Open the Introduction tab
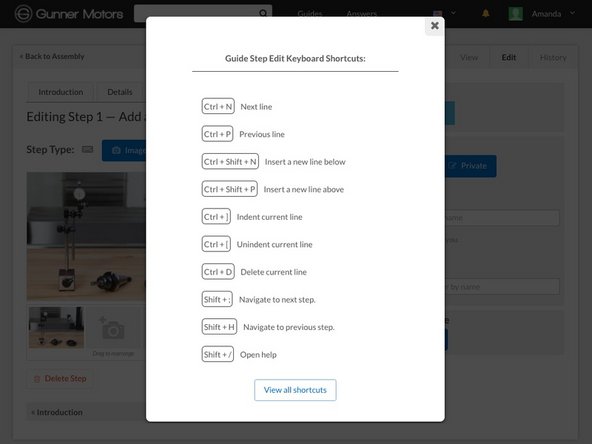Screen dimensions: 592x444 click(61, 92)
